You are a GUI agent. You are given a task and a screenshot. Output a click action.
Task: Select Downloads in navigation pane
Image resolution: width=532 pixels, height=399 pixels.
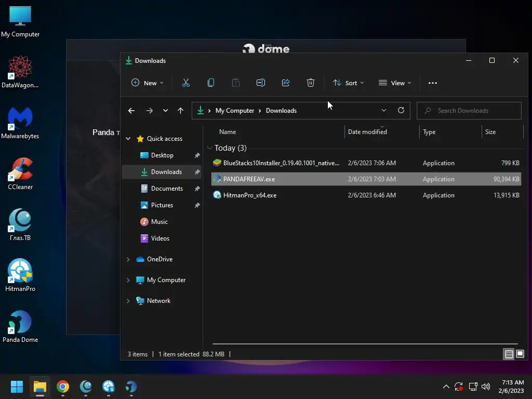162,172
